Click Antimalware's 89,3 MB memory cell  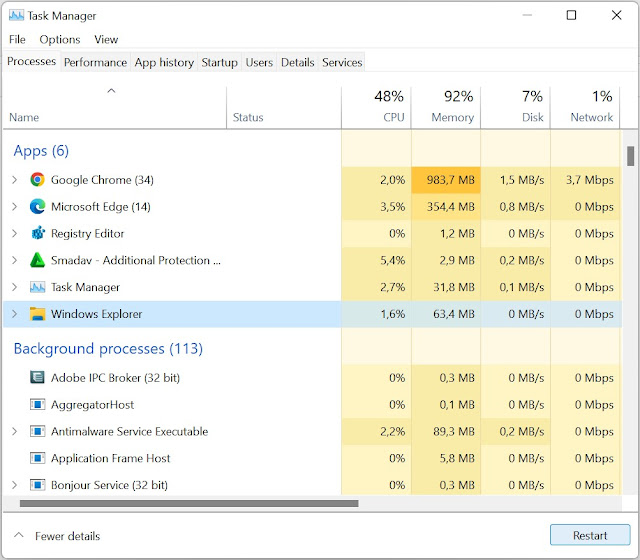[x=446, y=431]
